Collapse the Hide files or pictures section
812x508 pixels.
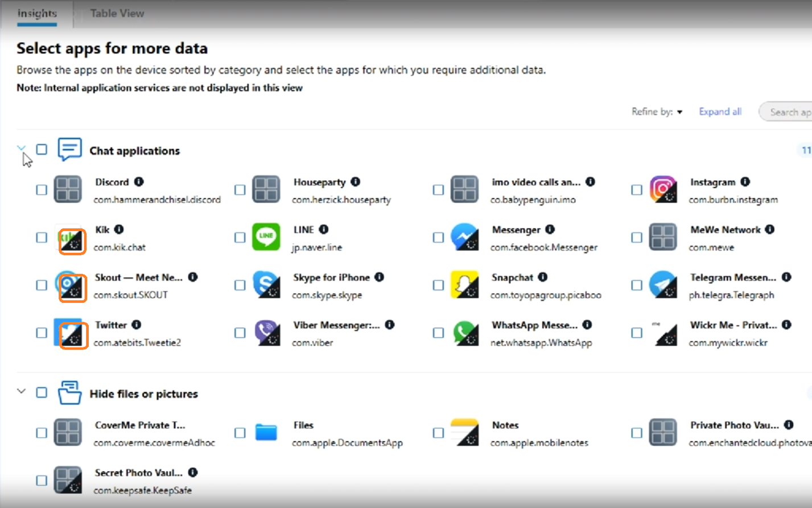(21, 391)
